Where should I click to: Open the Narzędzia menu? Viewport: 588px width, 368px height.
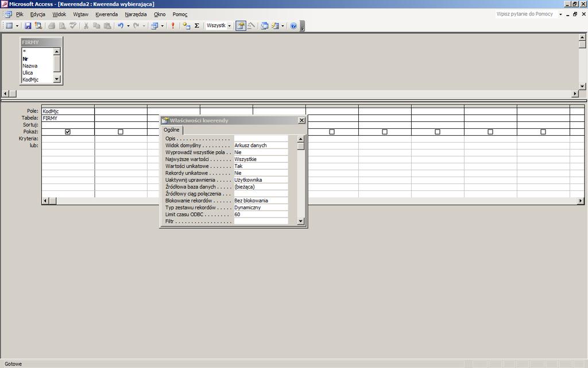pos(136,14)
